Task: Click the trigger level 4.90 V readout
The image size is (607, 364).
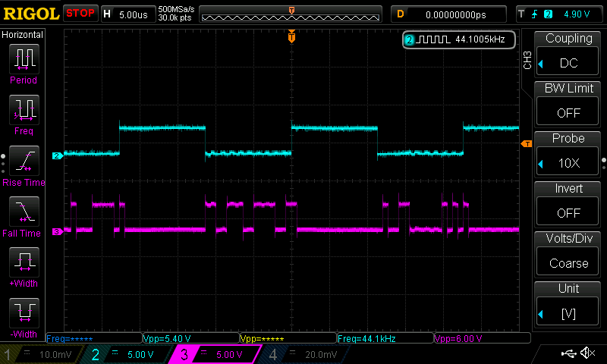Action: pyautogui.click(x=577, y=14)
